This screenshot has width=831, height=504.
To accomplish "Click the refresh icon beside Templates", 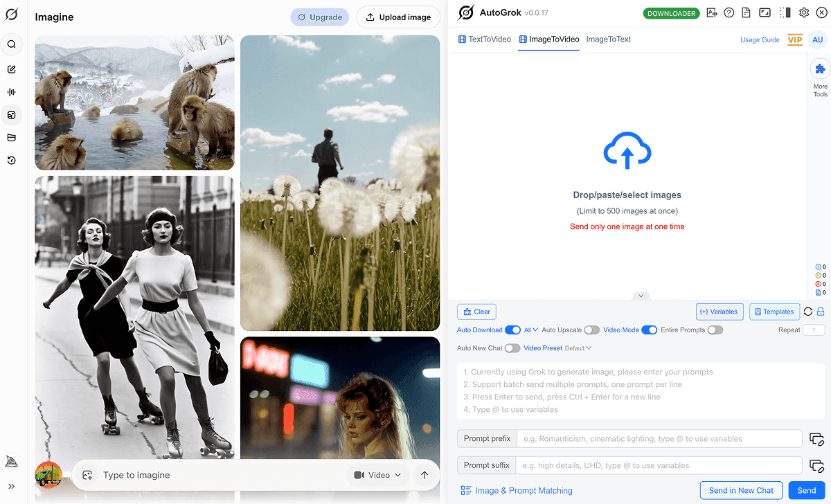I will (x=808, y=312).
